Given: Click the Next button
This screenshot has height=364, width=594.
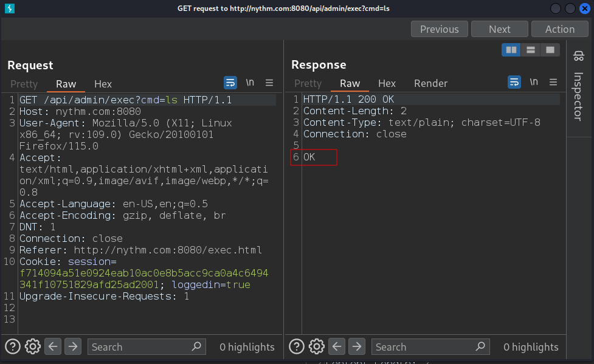Looking at the screenshot, I should [x=499, y=29].
